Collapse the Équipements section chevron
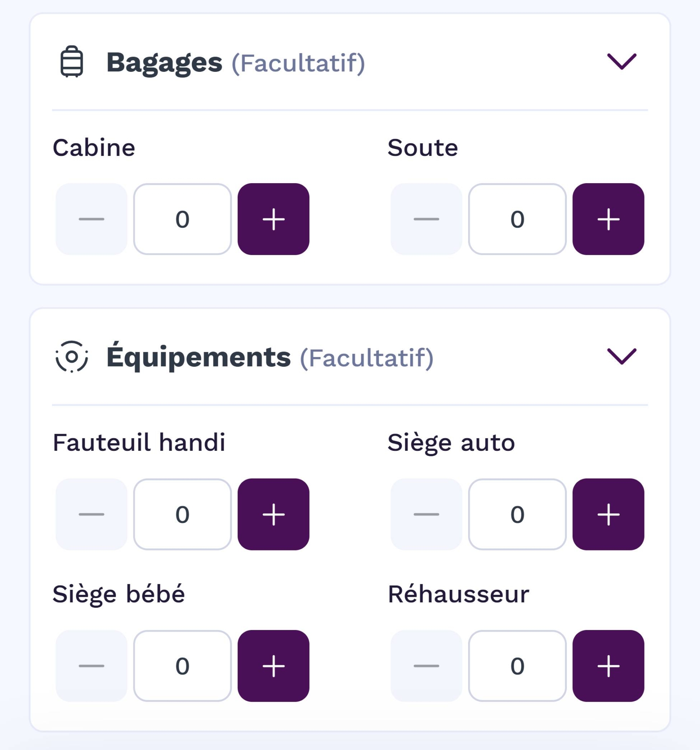Viewport: 700px width, 750px height. click(x=622, y=357)
